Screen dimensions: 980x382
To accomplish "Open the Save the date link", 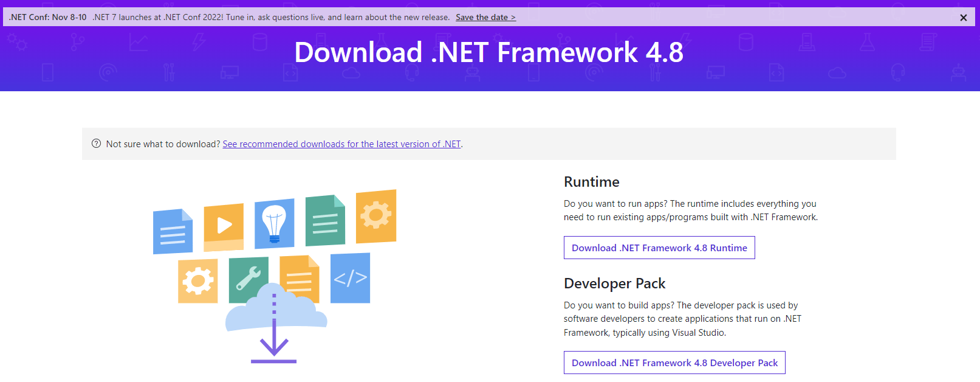I will 485,17.
